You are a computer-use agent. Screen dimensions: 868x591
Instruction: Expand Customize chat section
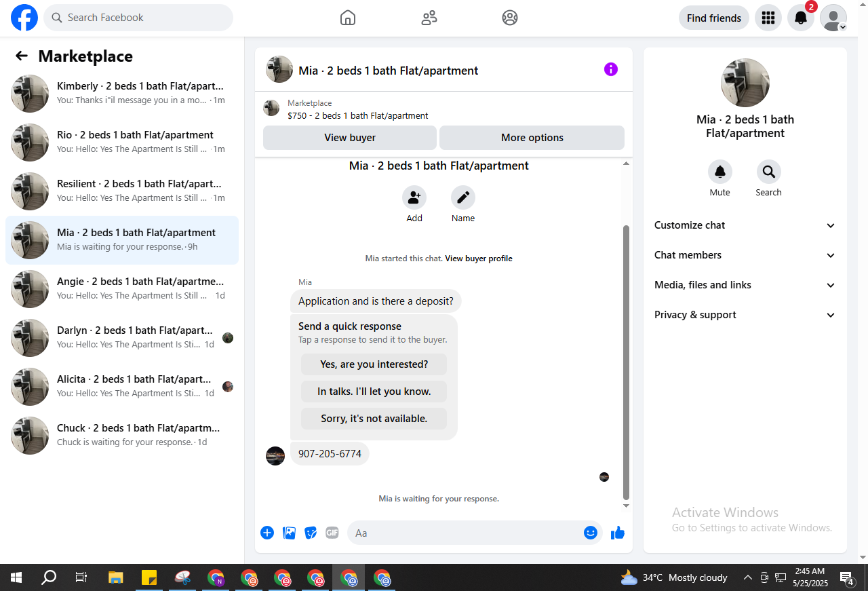click(x=745, y=225)
